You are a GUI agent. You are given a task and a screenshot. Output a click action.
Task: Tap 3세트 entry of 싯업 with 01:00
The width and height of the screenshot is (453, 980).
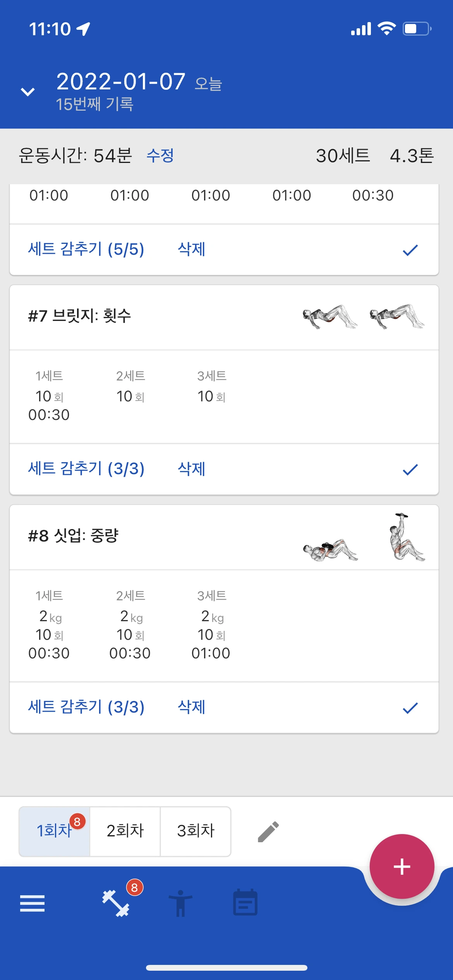tap(211, 625)
